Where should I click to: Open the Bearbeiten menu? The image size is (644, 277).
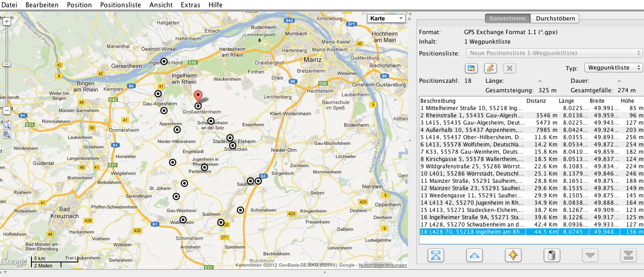(42, 5)
